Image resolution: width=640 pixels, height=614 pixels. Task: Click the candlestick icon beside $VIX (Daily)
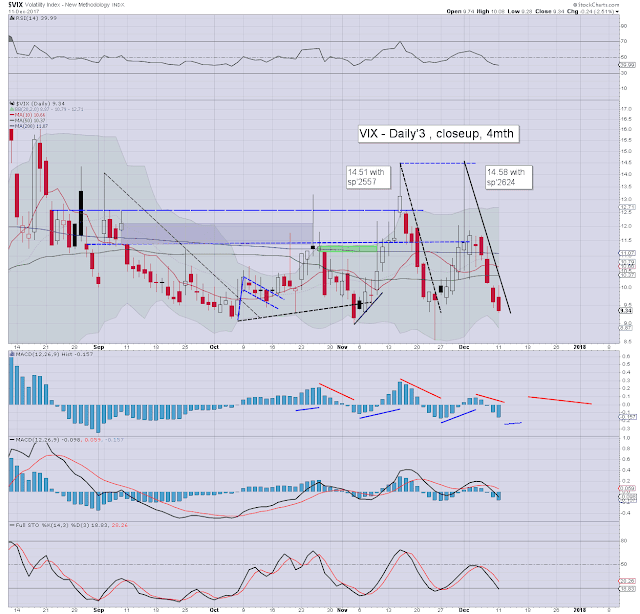point(12,104)
